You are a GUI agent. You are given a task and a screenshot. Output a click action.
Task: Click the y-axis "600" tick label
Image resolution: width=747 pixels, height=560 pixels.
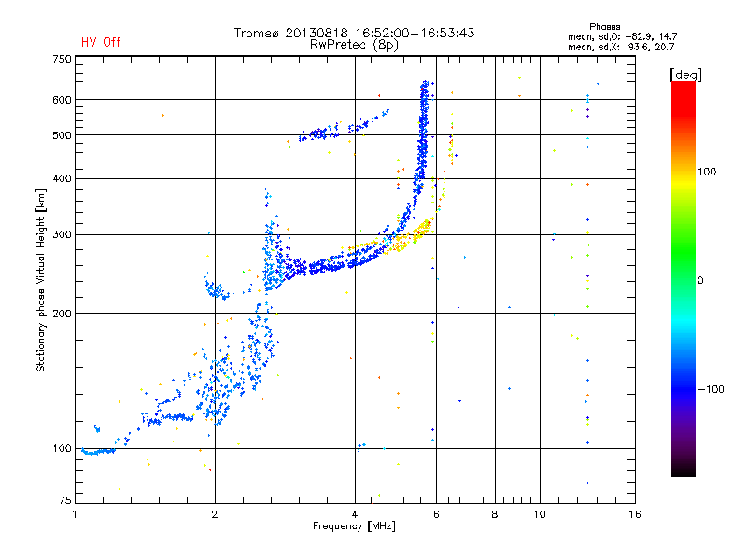click(x=62, y=100)
